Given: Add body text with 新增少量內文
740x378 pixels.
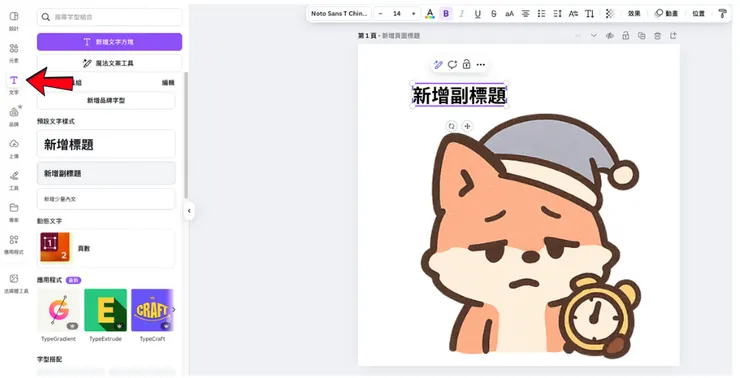Looking at the screenshot, I should pyautogui.click(x=106, y=199).
